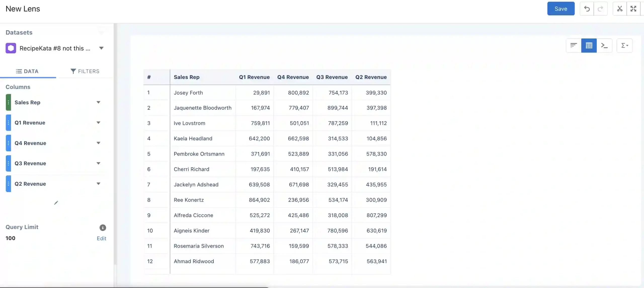The width and height of the screenshot is (644, 288).
Task: Click the undo arrow icon
Action: [587, 9]
